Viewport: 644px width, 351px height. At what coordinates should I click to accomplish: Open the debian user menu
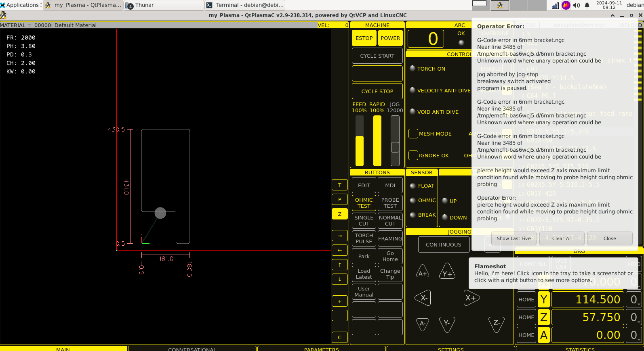[x=635, y=5]
